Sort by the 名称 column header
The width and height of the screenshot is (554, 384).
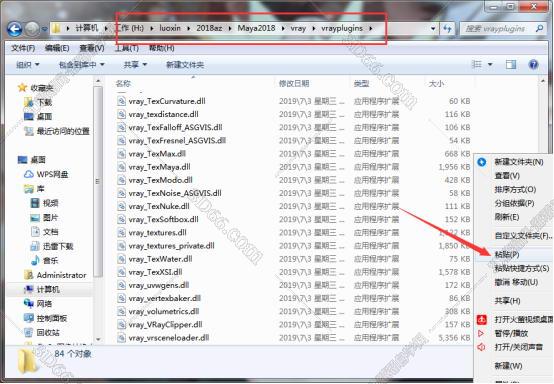(x=123, y=84)
